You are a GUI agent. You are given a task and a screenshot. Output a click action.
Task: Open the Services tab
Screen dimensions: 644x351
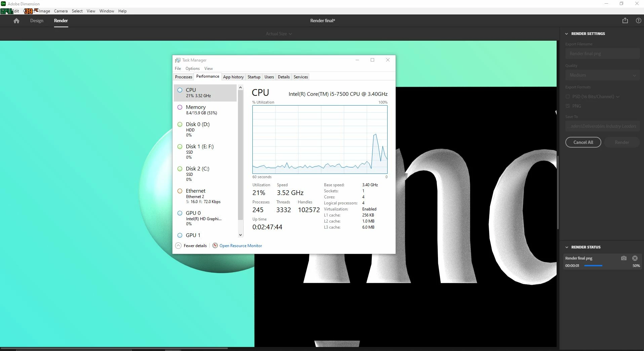click(300, 77)
